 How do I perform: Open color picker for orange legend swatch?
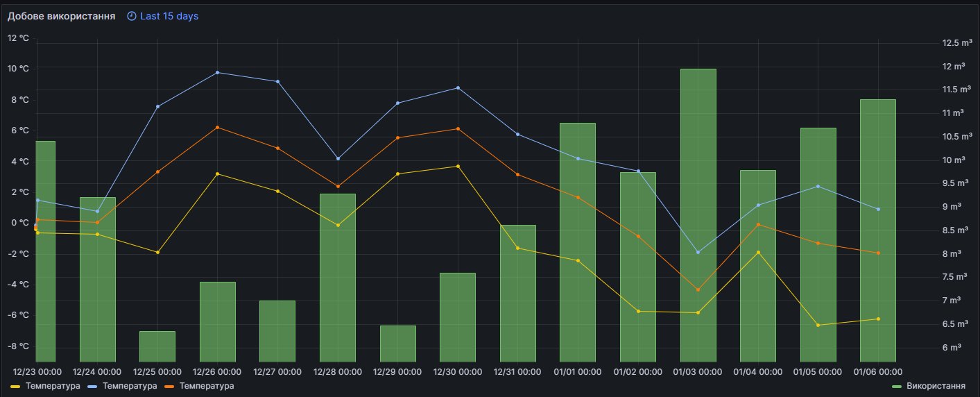170,386
